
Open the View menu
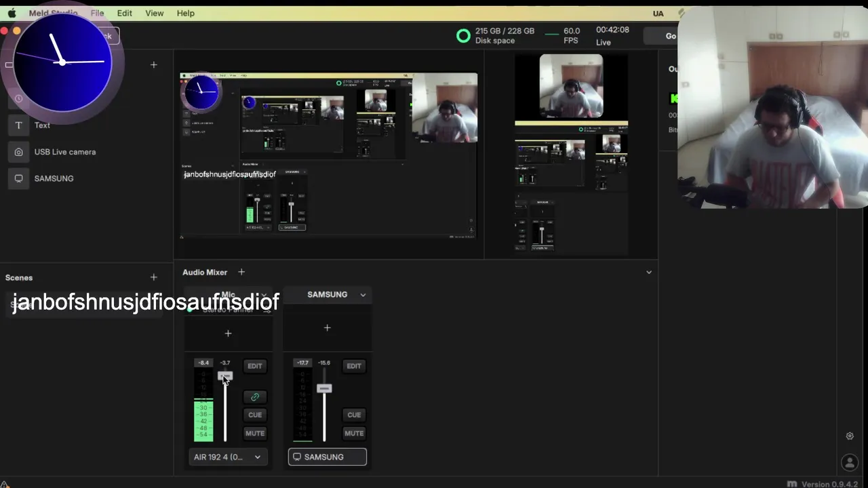tap(155, 13)
